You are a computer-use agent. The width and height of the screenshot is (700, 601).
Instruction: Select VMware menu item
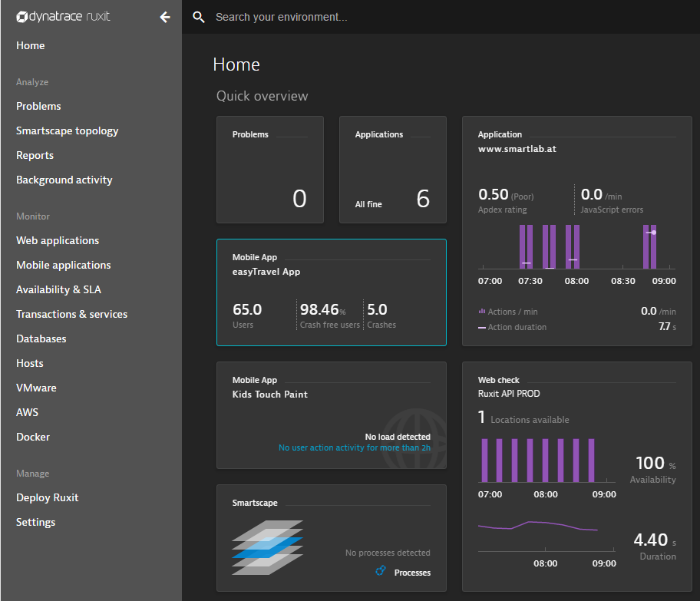click(x=36, y=388)
